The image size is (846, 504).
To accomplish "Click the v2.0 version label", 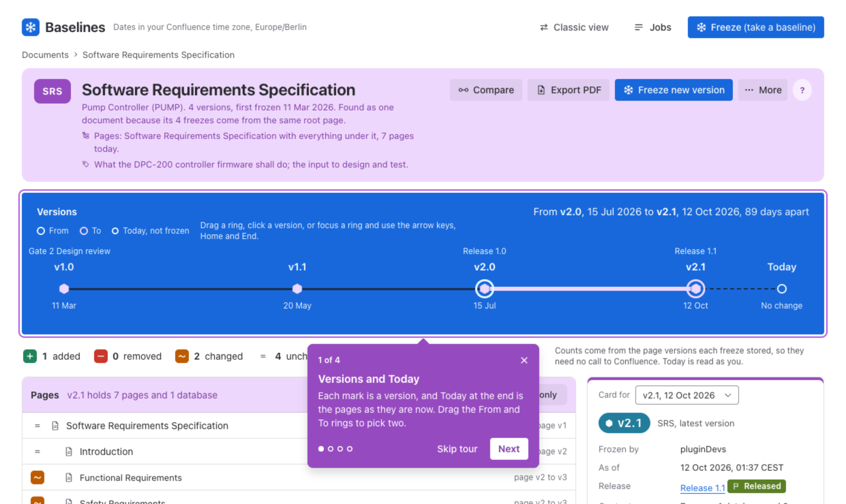I will tap(484, 267).
